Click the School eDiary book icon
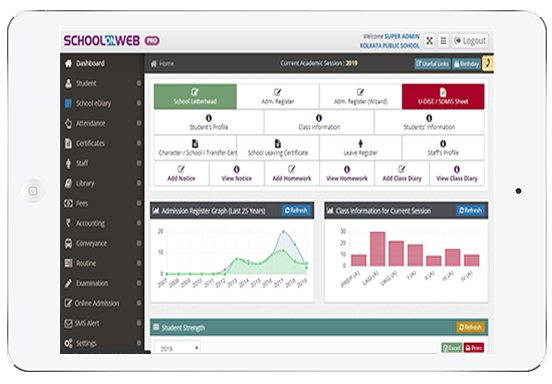This screenshot has height=384, width=552. tap(68, 103)
